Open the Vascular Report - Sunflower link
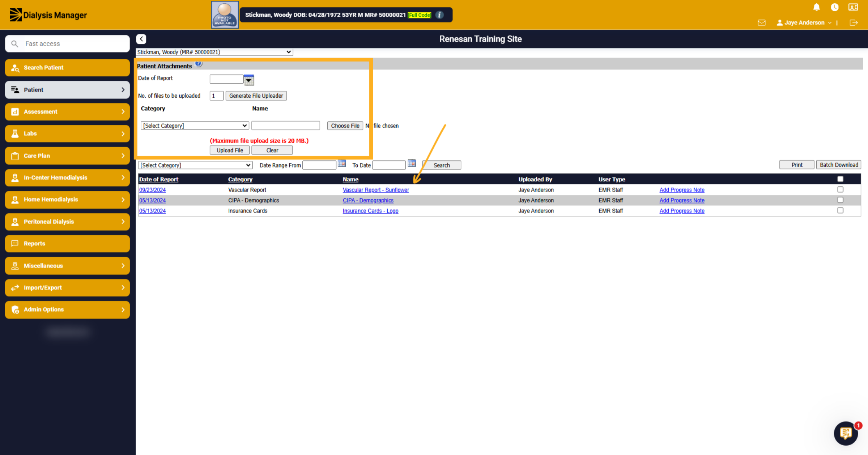The height and width of the screenshot is (455, 868). point(376,190)
